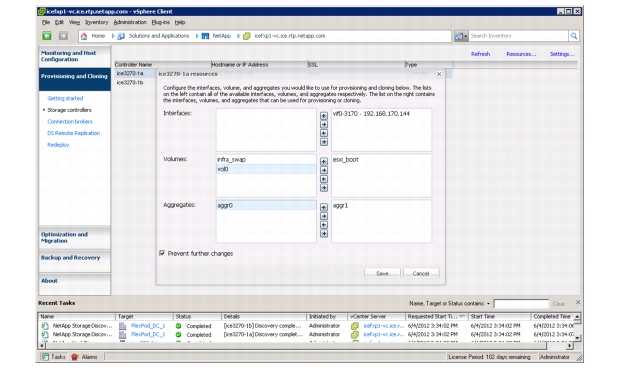Open Getting started link
This screenshot has width=640, height=371.
tap(65, 98)
